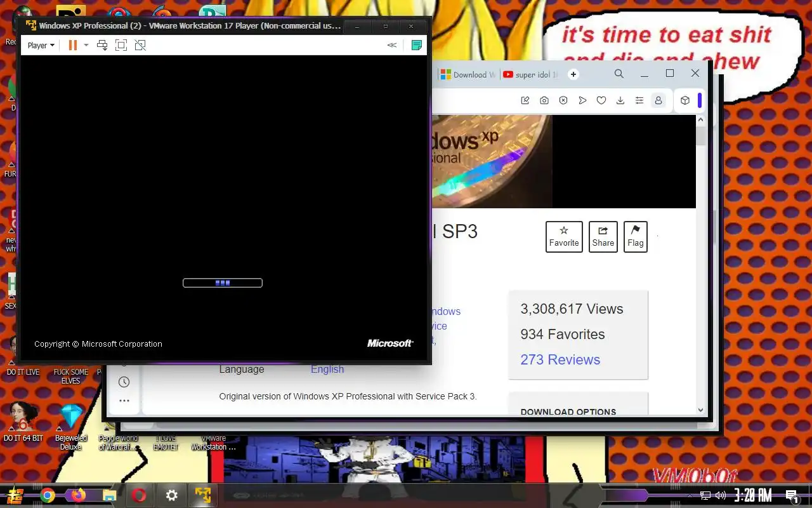The image size is (812, 508).
Task: Open the browser easy setup sliders icon
Action: click(639, 100)
